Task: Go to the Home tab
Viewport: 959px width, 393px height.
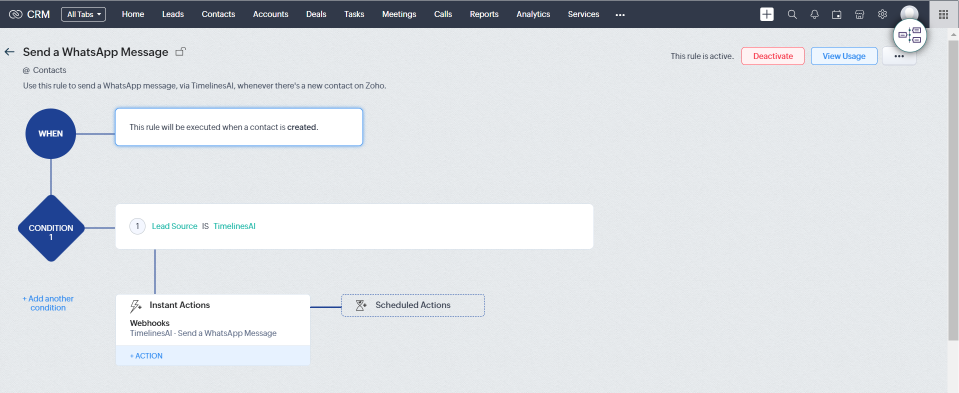Action: point(133,14)
